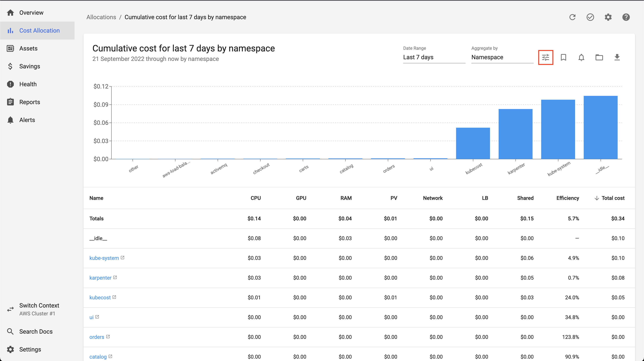The width and height of the screenshot is (644, 361).
Task: Navigate to Health in the sidebar
Action: (x=28, y=84)
